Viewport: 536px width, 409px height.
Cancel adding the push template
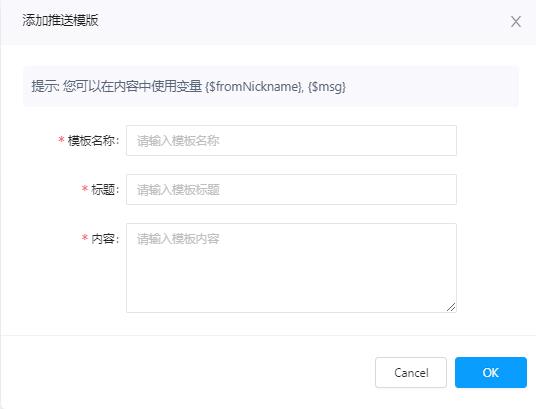click(411, 372)
